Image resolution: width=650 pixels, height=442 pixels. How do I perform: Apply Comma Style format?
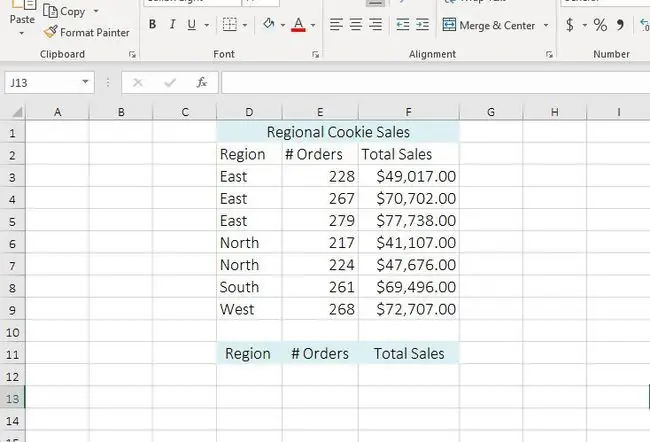pyautogui.click(x=620, y=25)
